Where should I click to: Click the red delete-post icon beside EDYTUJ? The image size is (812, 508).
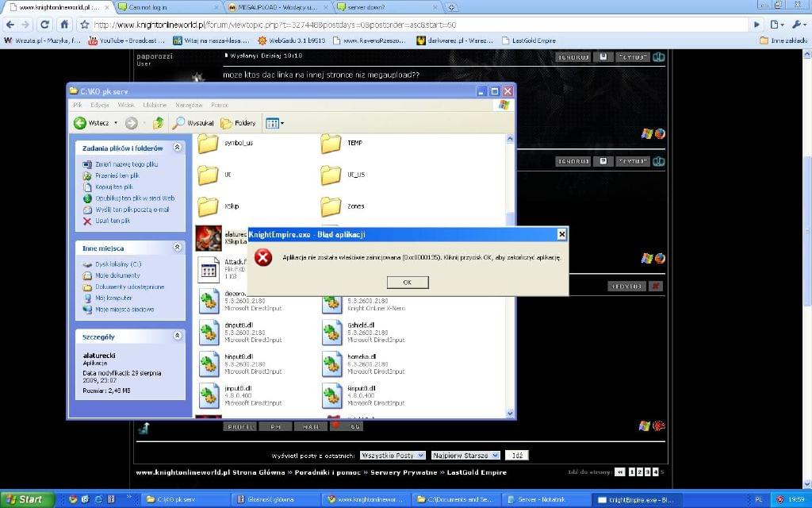pyautogui.click(x=656, y=286)
